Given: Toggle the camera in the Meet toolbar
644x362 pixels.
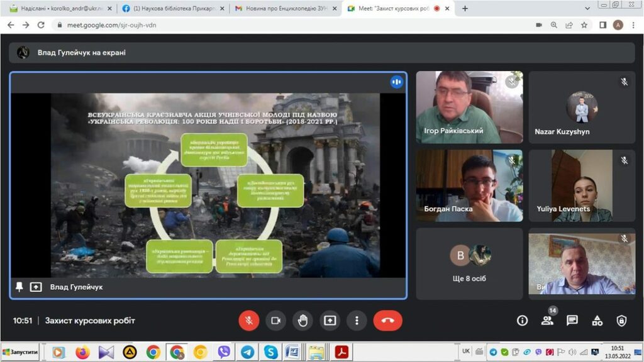Looking at the screenshot, I should pos(275,321).
